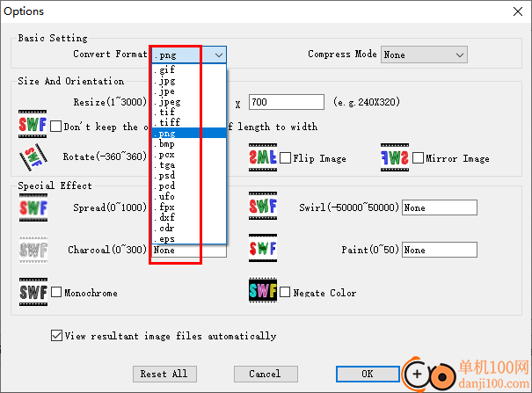Click the Reset All button
The width and height of the screenshot is (532, 393).
(x=164, y=374)
